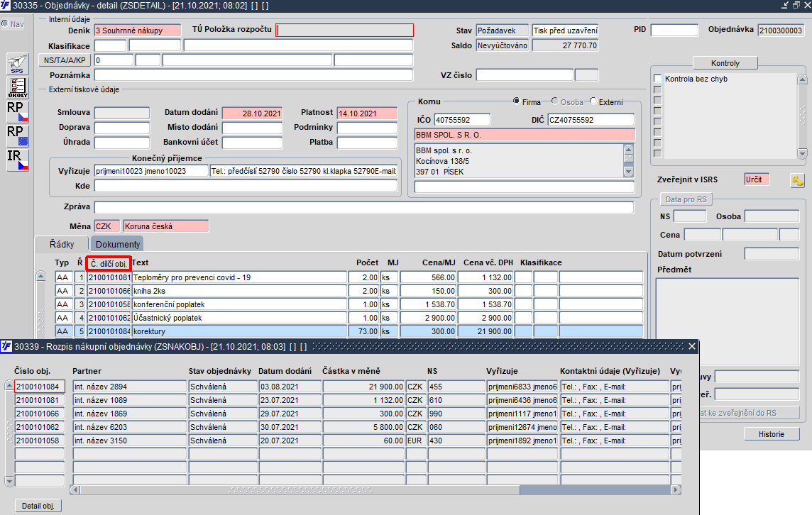Select the Firma radio button

516,101
